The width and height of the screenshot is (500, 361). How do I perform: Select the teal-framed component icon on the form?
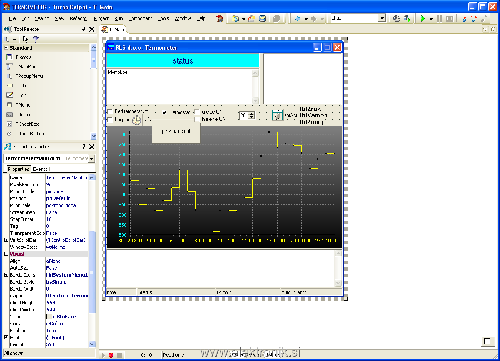coord(277,116)
